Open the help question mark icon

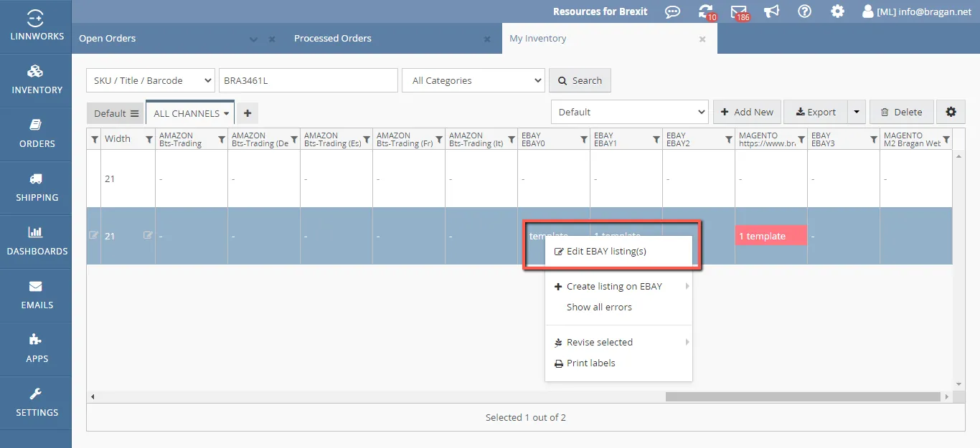click(x=805, y=11)
